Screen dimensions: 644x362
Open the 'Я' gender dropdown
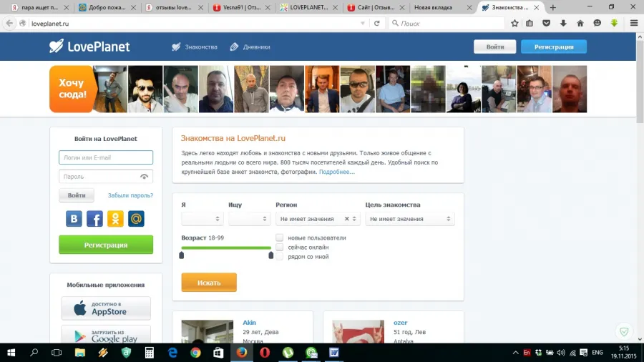(202, 219)
